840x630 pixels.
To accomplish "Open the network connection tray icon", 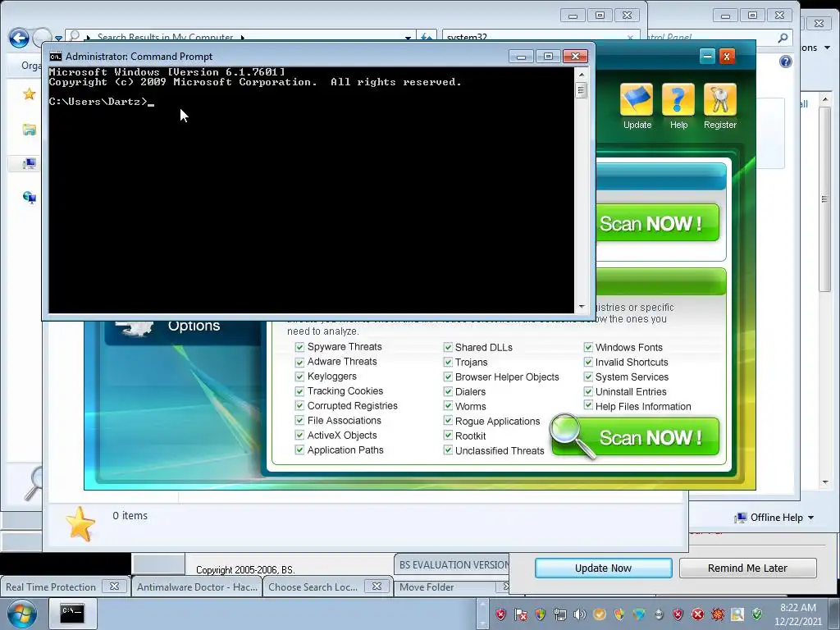I will (x=559, y=614).
